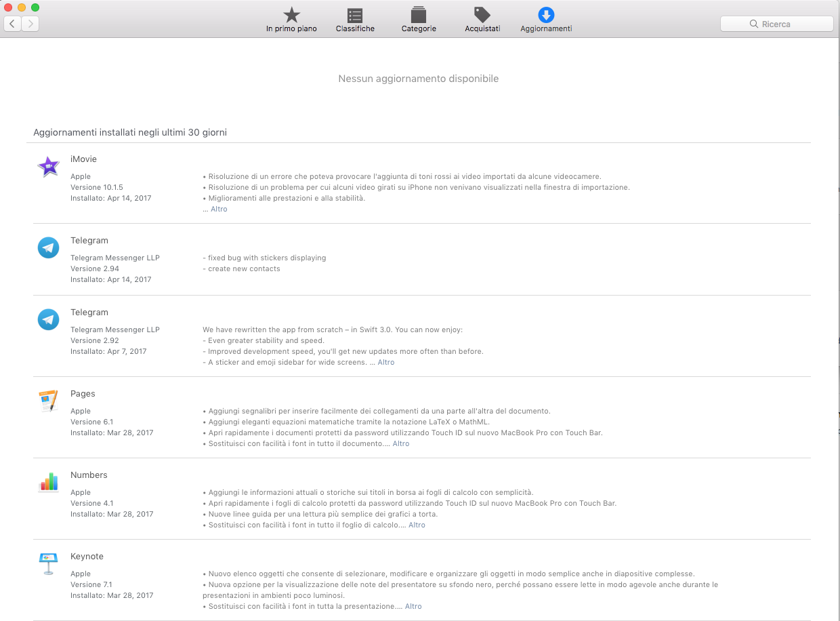Image resolution: width=840 pixels, height=621 pixels.
Task: Open the Pages app title
Action: click(x=83, y=394)
